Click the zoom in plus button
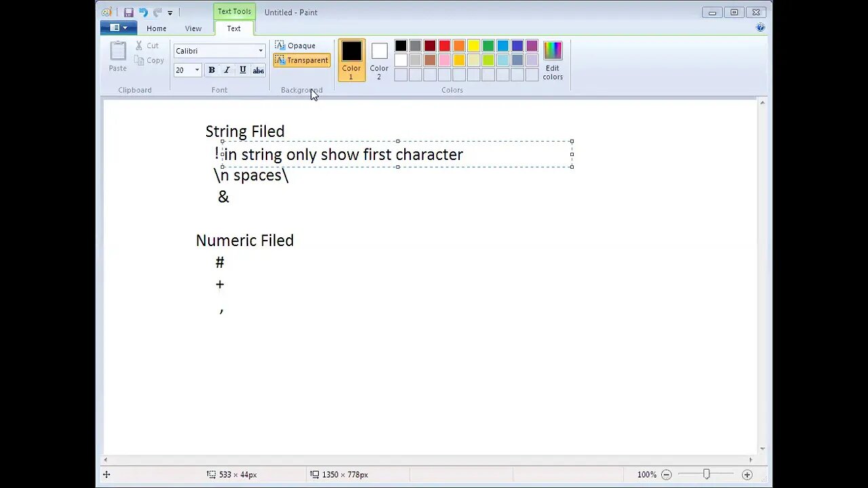 tap(747, 475)
